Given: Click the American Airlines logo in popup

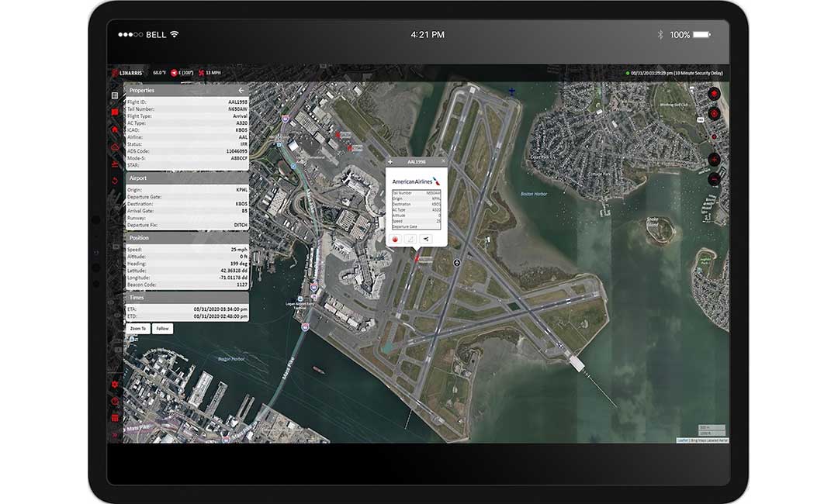Looking at the screenshot, I should pyautogui.click(x=417, y=181).
